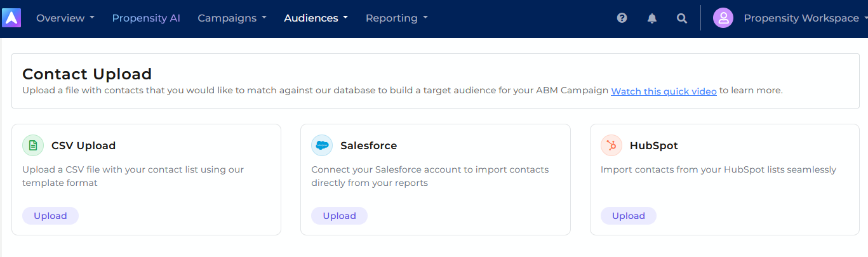Screen dimensions: 868x257
Task: Click the search magnifier icon
Action: coord(681,18)
